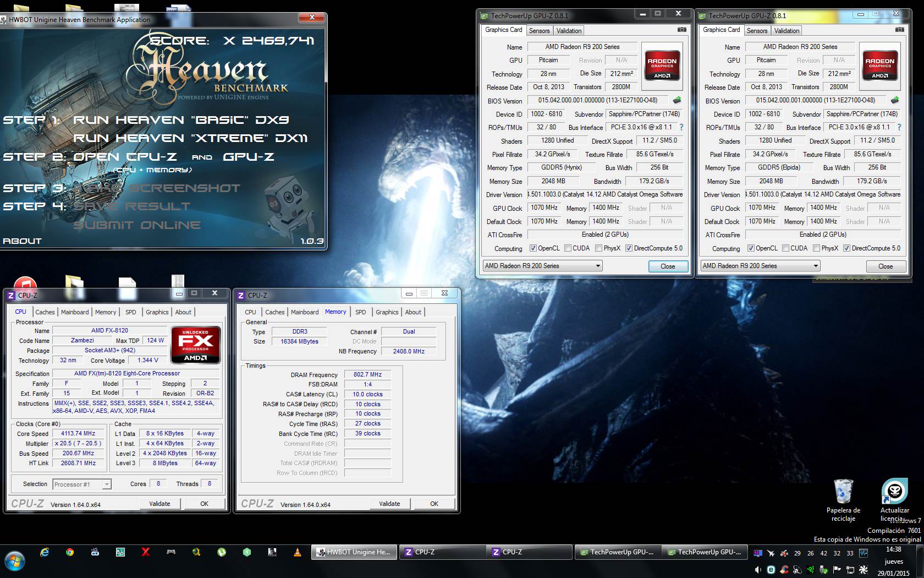Click Memory Type GDDR5 (Elpida) field
This screenshot has width=924, height=578.
[x=778, y=167]
